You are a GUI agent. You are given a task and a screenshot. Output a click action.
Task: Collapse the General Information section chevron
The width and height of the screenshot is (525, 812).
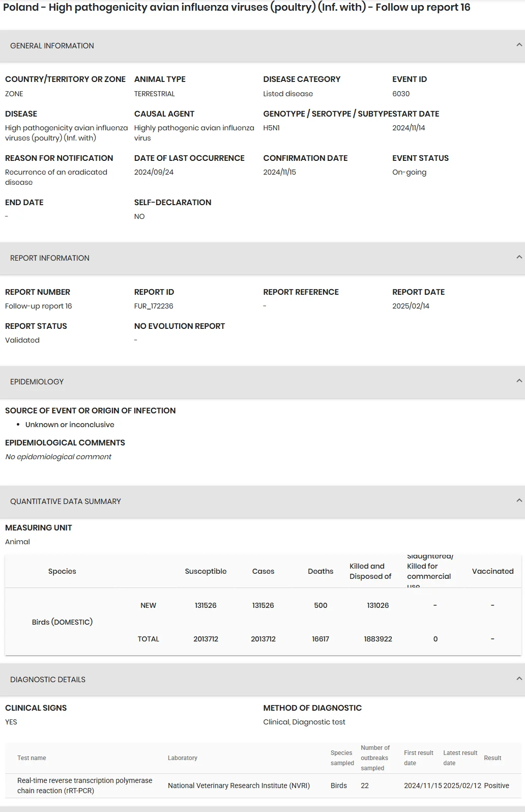coord(519,45)
